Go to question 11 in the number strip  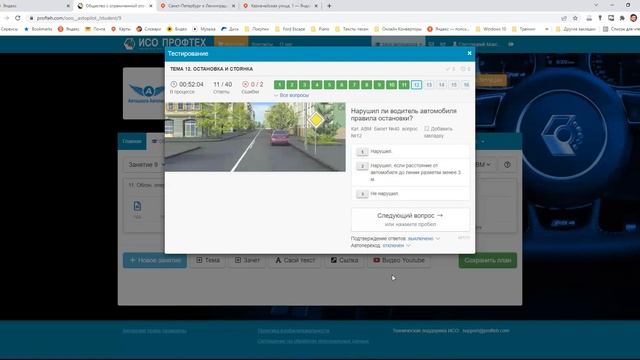click(404, 84)
